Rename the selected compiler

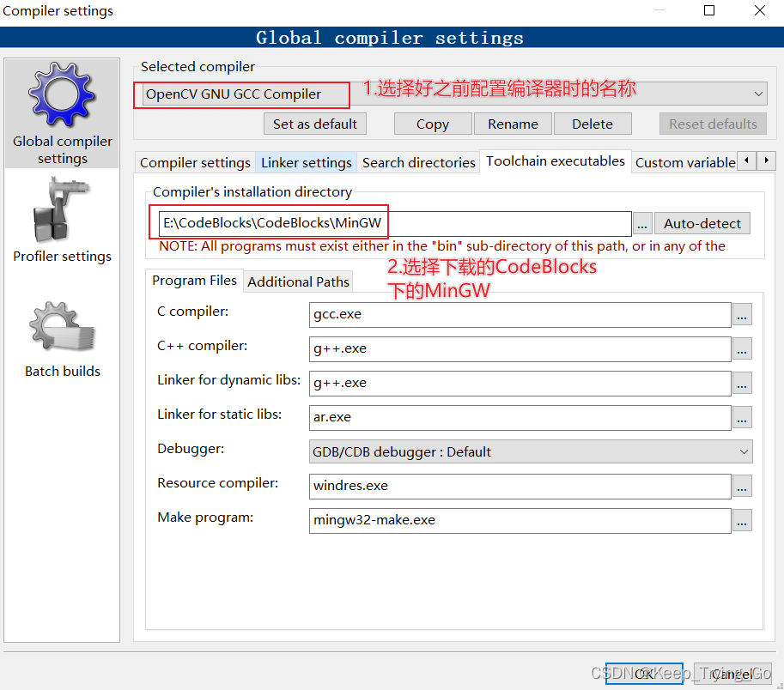pyautogui.click(x=513, y=124)
